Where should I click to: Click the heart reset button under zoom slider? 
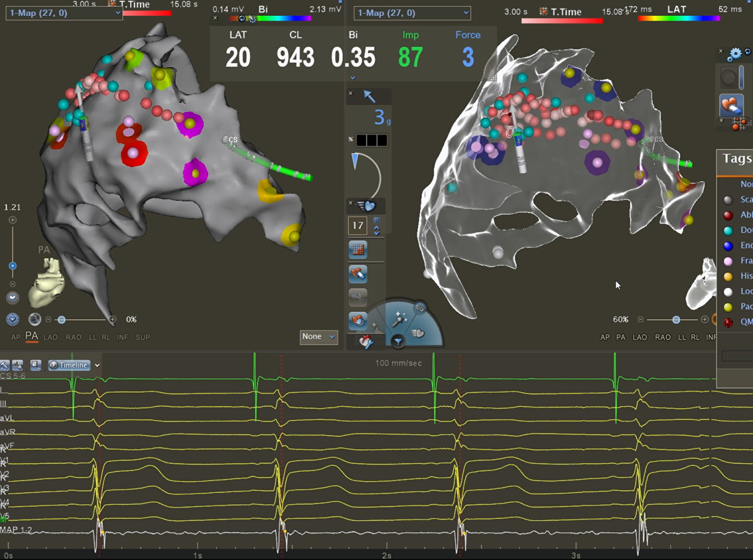tap(12, 298)
